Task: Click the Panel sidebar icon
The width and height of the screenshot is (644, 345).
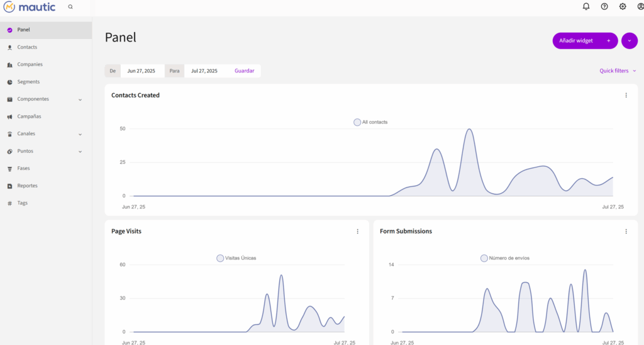Action: click(10, 30)
